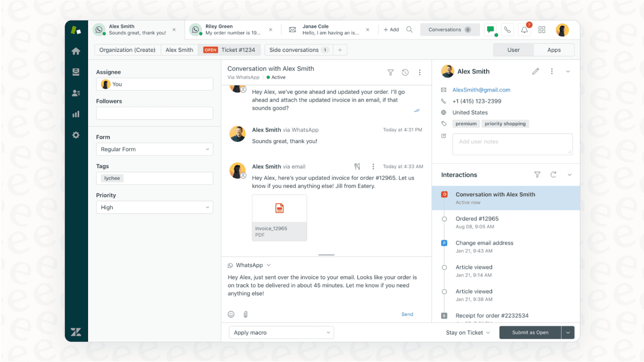Switch reply channel from WhatsApp
The width and height of the screenshot is (644, 362).
pos(249,265)
